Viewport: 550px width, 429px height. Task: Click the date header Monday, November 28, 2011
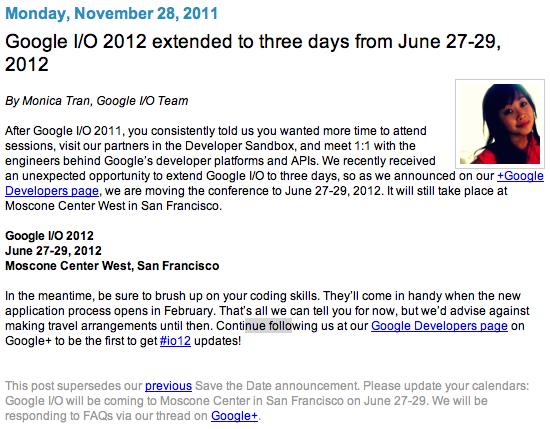coord(112,13)
